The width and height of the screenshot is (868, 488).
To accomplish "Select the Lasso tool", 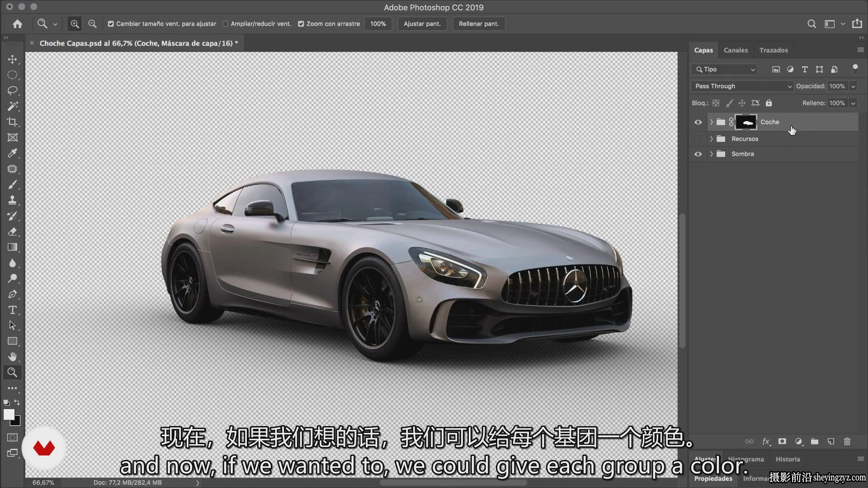I will tap(12, 90).
